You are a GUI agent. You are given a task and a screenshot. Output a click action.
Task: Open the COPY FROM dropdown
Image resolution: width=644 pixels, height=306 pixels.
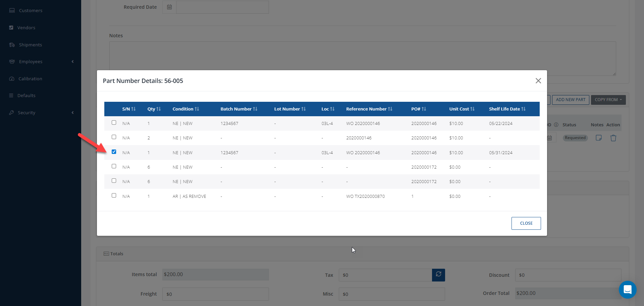608,100
